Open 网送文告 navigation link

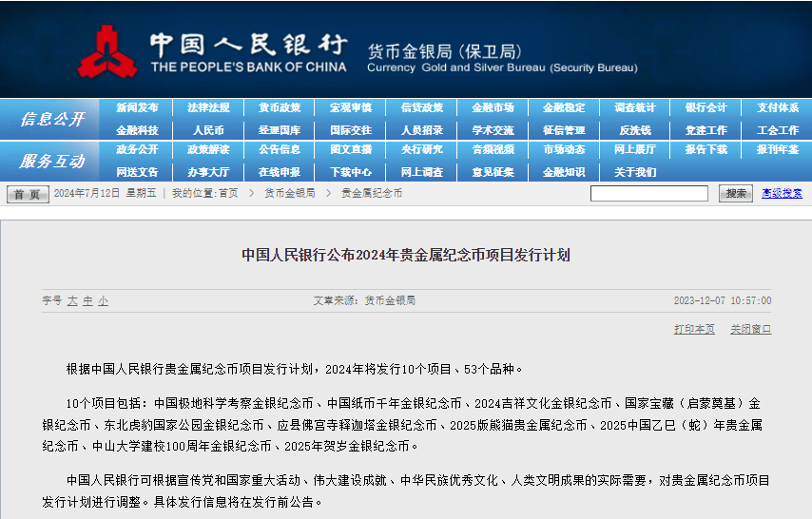click(x=137, y=172)
